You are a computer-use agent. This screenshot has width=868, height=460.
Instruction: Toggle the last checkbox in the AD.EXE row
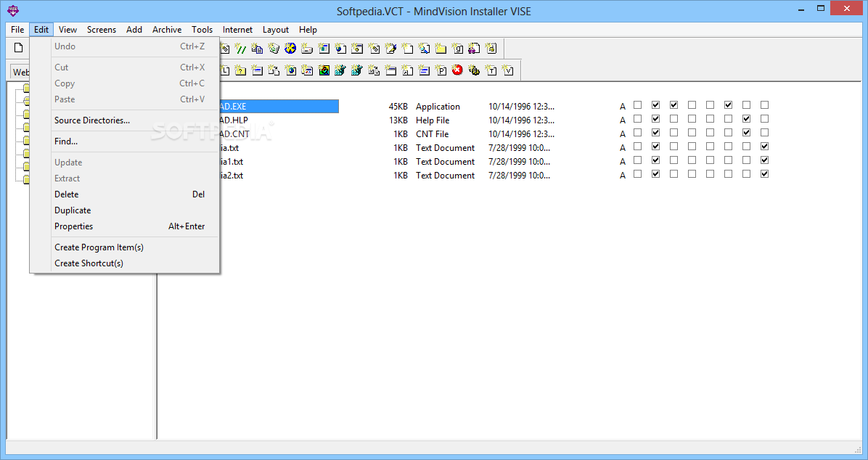tap(764, 104)
